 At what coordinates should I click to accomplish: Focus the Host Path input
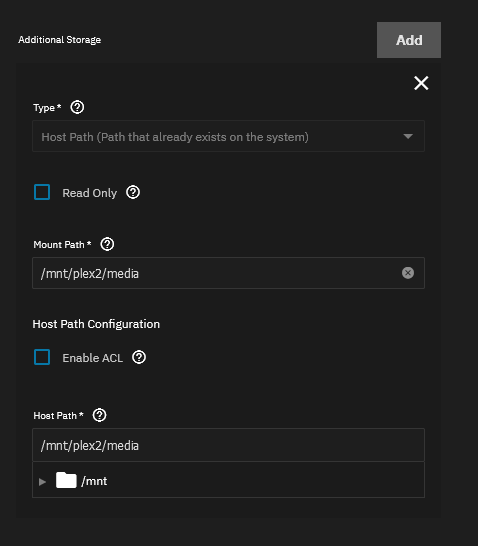pos(228,445)
